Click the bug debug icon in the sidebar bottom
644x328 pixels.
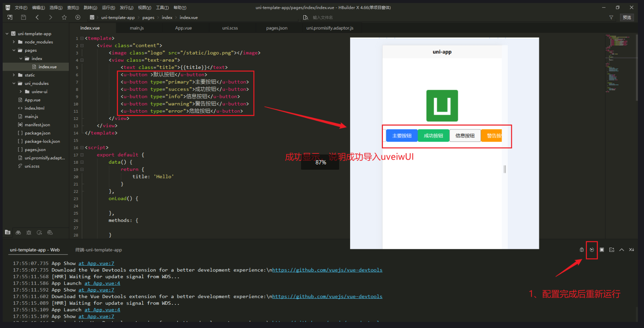point(29,232)
